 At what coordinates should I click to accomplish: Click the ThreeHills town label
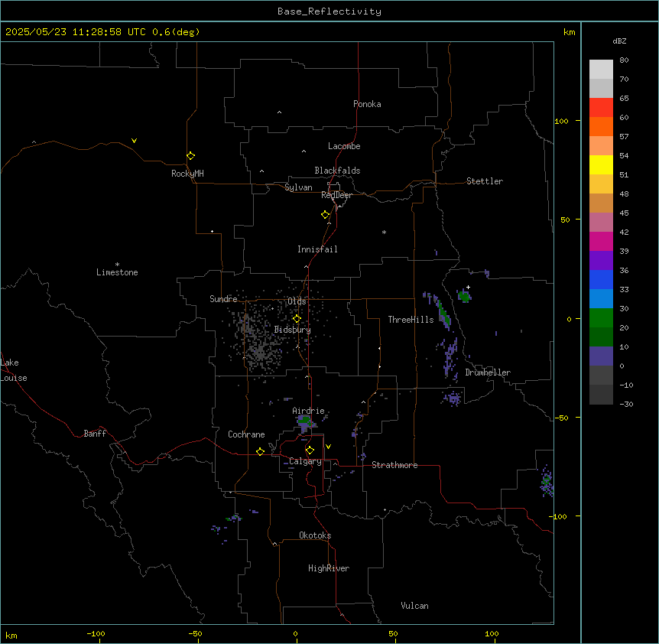(411, 320)
